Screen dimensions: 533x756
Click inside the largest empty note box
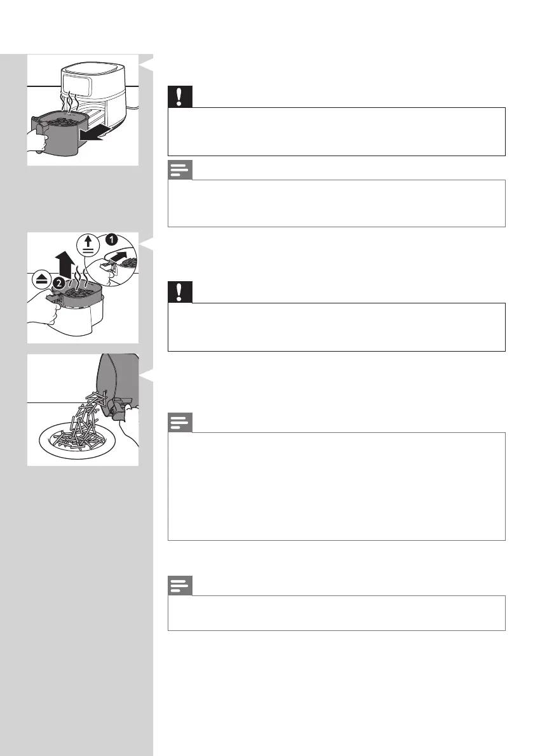pyautogui.click(x=336, y=486)
